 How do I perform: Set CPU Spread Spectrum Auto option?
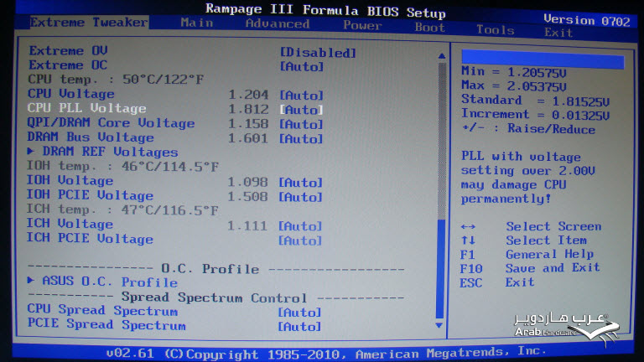299,313
